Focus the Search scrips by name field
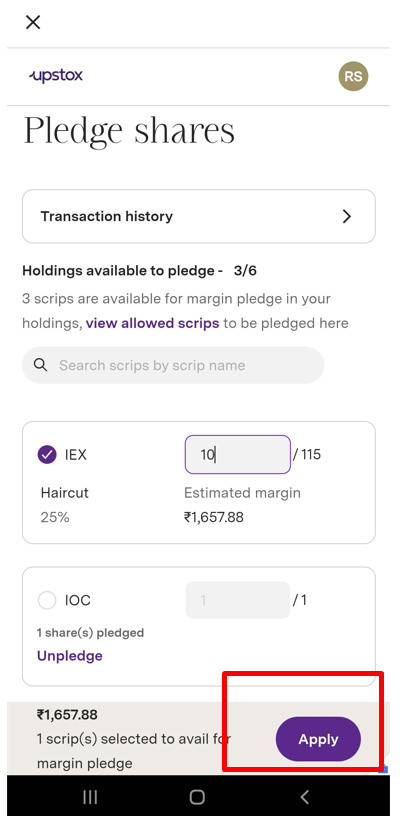This screenshot has height=816, width=400. 173,365
